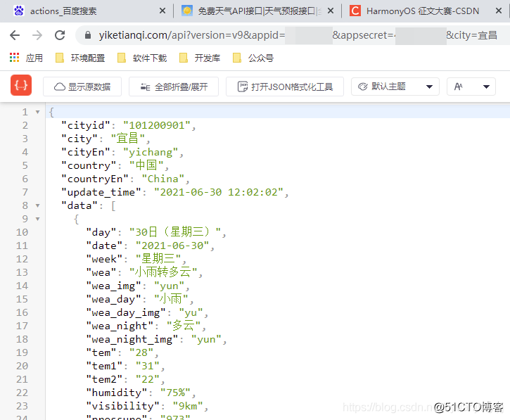Click the wea_img value "yun" on line 14
Viewport: 510px width, 420px height.
(x=169, y=286)
